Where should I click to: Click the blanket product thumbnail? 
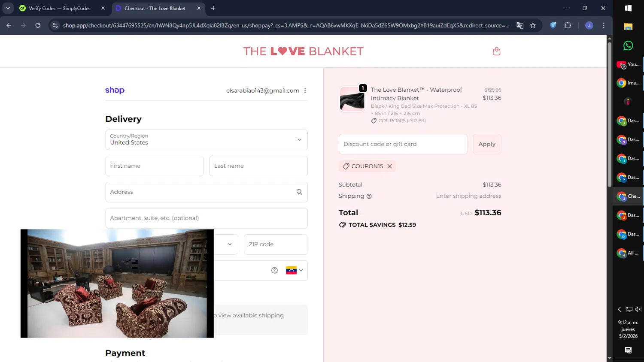pos(352,99)
